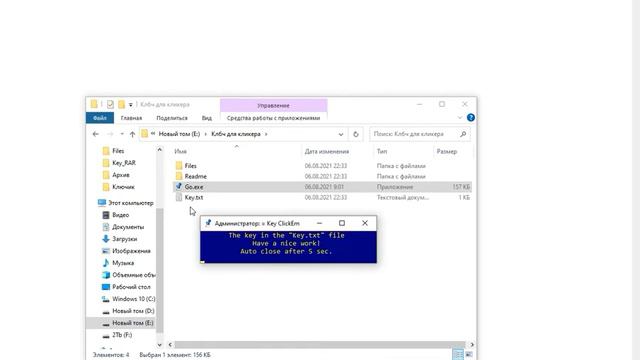Viewport: 640px width, 360px height.
Task: Sort by the Имя column header
Action: (180, 151)
